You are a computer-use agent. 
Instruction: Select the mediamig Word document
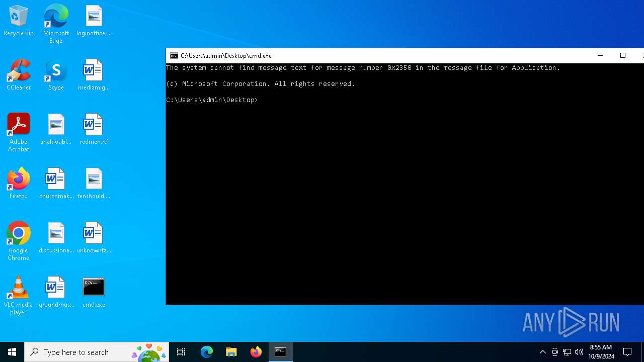click(x=94, y=75)
